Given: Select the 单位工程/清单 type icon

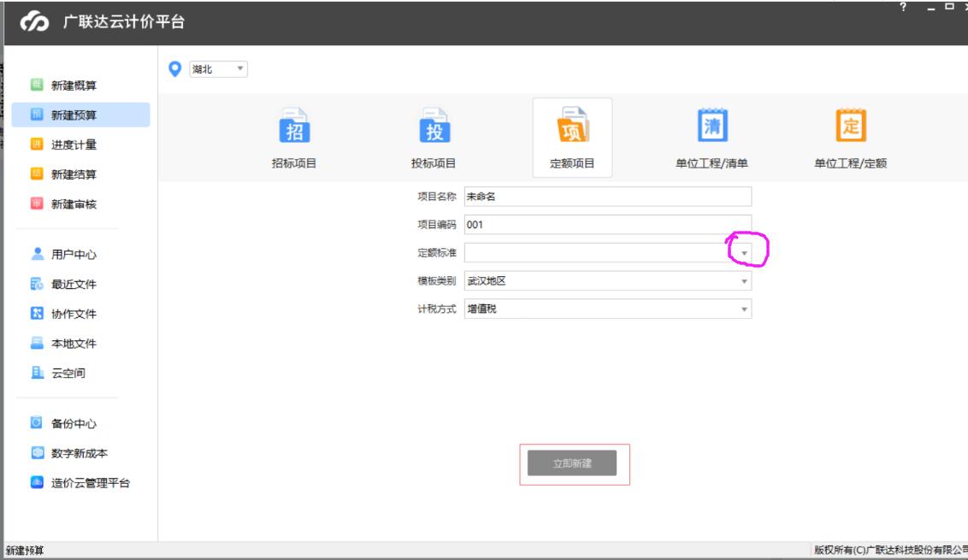Looking at the screenshot, I should 712,126.
